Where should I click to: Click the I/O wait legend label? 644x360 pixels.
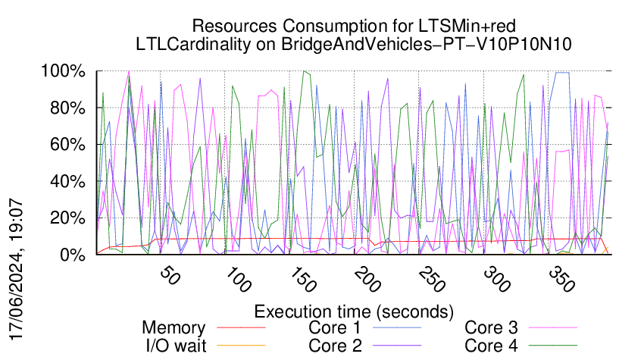coord(176,346)
